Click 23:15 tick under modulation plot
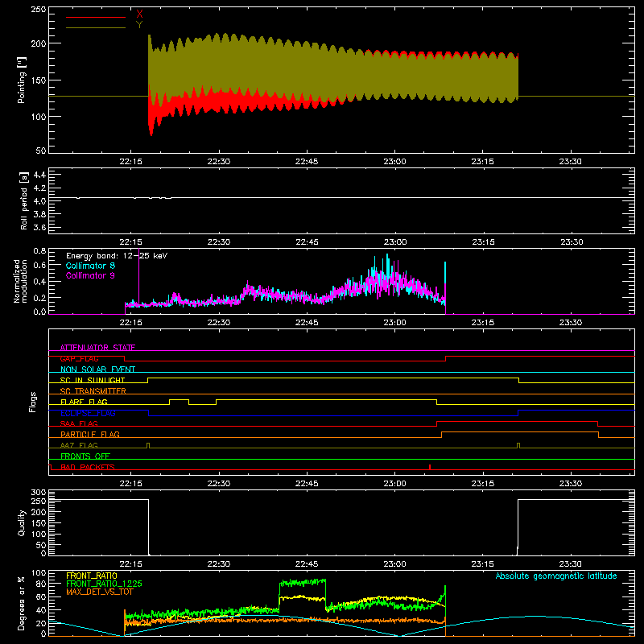This screenshot has width=644, height=644. (482, 323)
